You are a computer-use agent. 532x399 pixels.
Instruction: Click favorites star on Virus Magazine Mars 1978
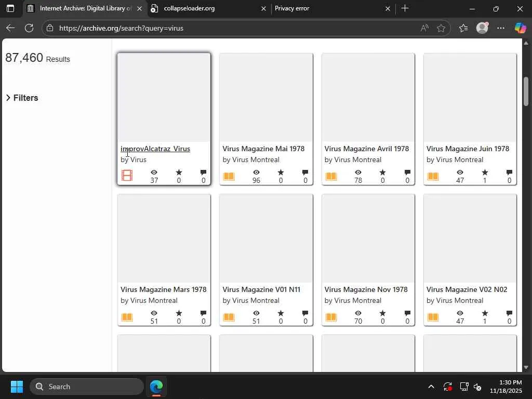click(x=179, y=313)
